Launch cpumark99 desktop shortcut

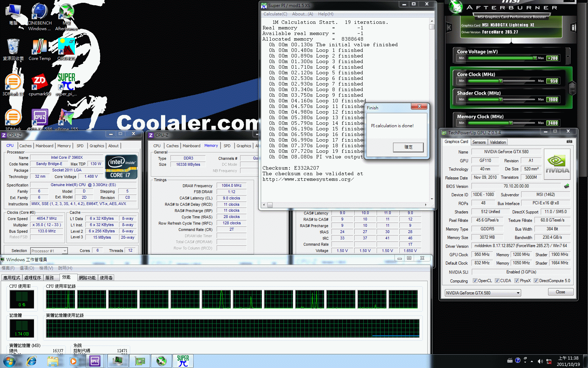click(x=40, y=85)
